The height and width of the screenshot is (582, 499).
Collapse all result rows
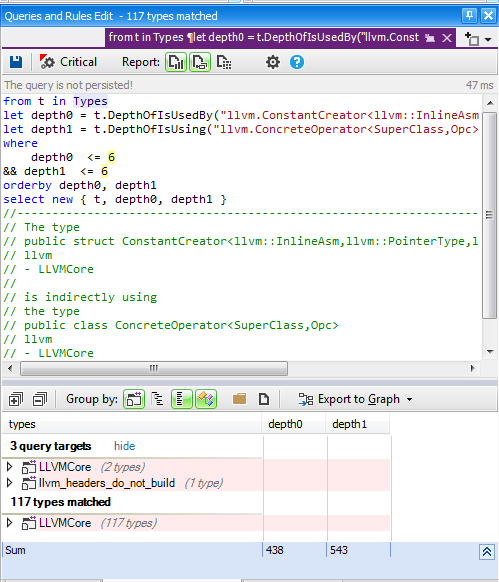pos(40,399)
